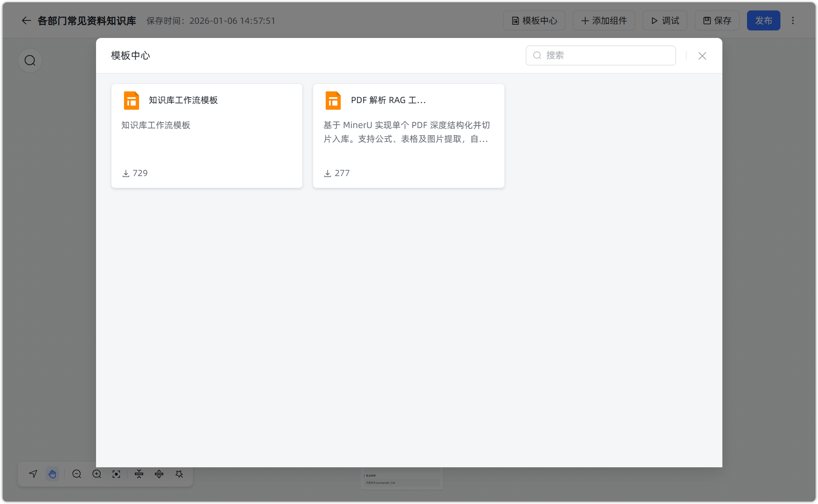Select the 知识库工作流模板 card

click(x=207, y=136)
